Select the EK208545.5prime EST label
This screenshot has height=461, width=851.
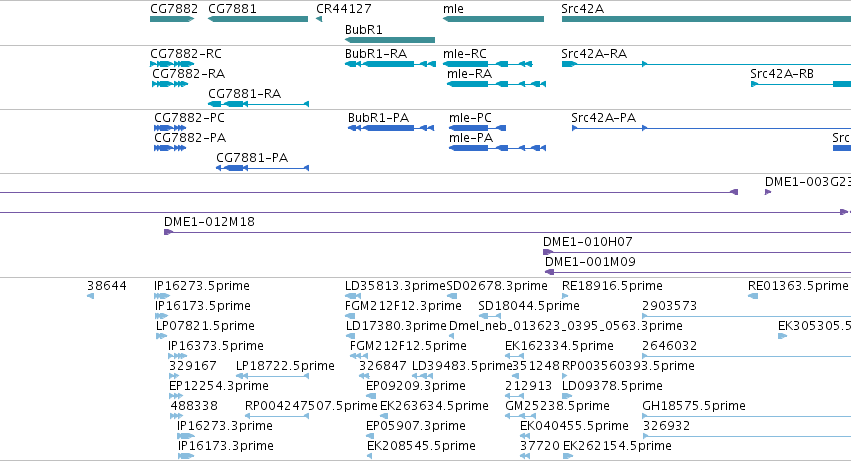[421, 446]
